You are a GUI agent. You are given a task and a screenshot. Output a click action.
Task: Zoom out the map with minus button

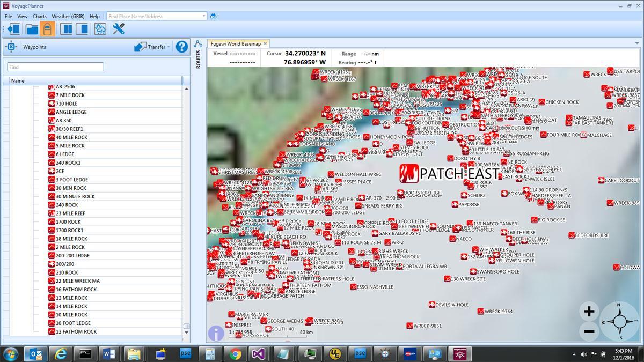point(589,331)
